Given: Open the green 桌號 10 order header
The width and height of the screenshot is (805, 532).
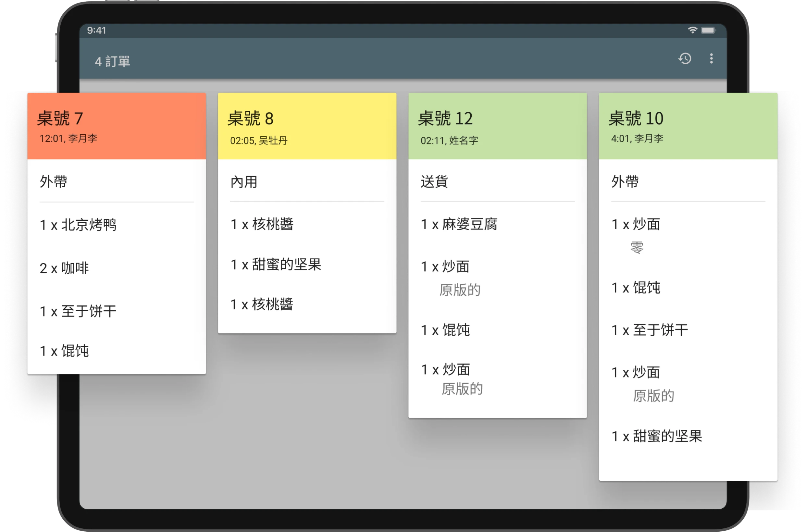Looking at the screenshot, I should pos(688,126).
